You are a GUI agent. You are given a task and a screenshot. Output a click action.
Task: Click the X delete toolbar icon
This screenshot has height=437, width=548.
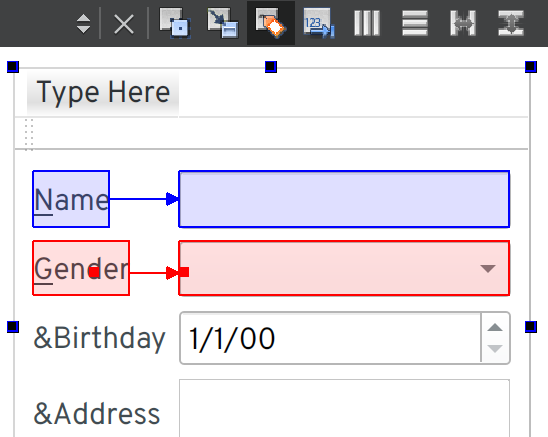(x=124, y=24)
